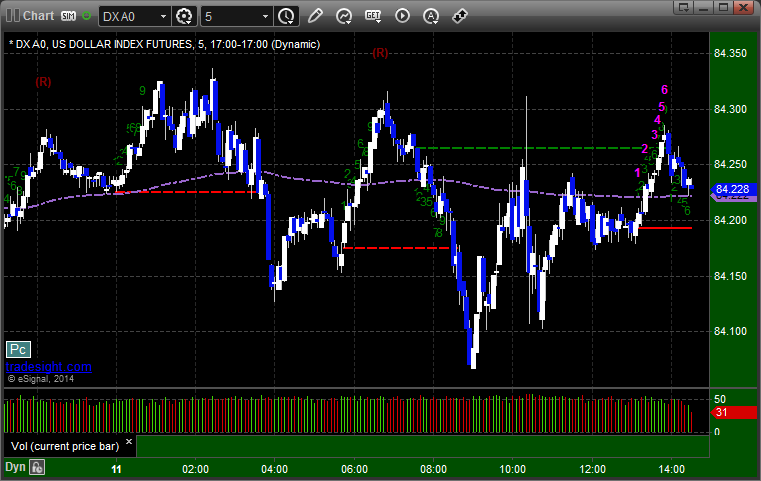Click the 12:00 time axis label

point(593,469)
